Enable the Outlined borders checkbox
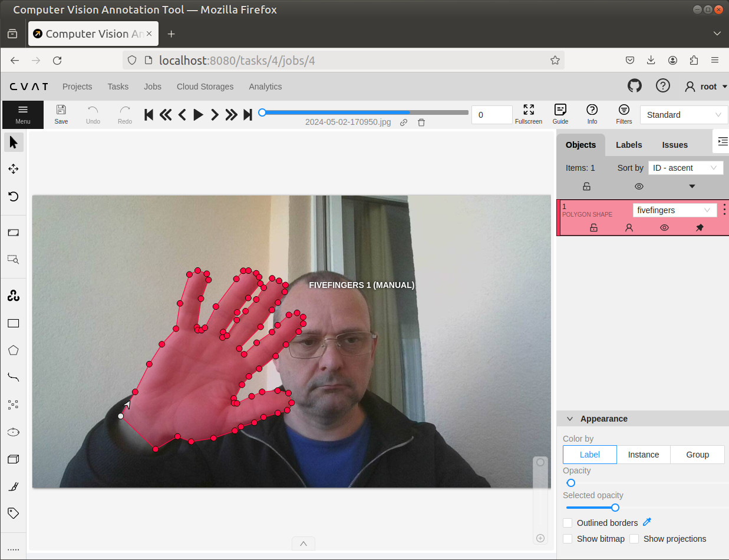This screenshot has width=729, height=560. tap(568, 523)
